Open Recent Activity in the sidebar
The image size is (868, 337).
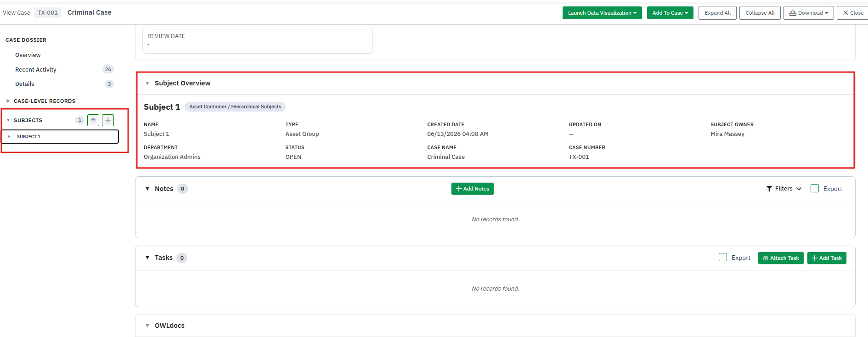point(36,70)
